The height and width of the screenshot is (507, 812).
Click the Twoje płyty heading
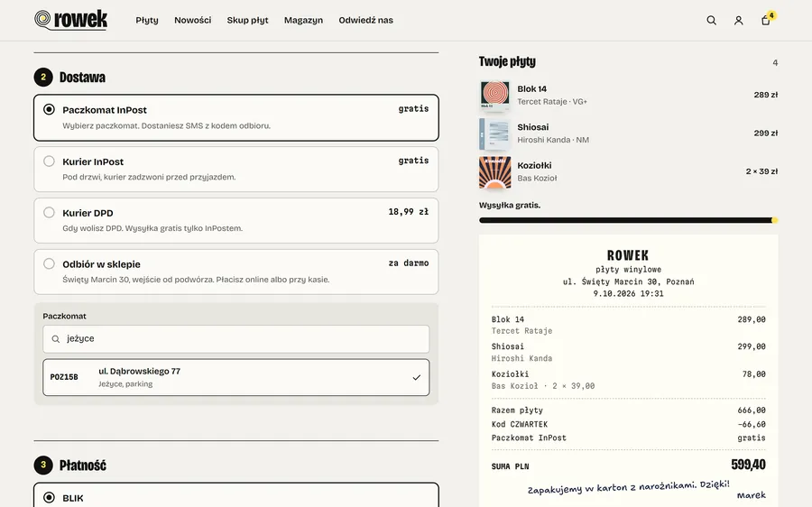point(507,61)
